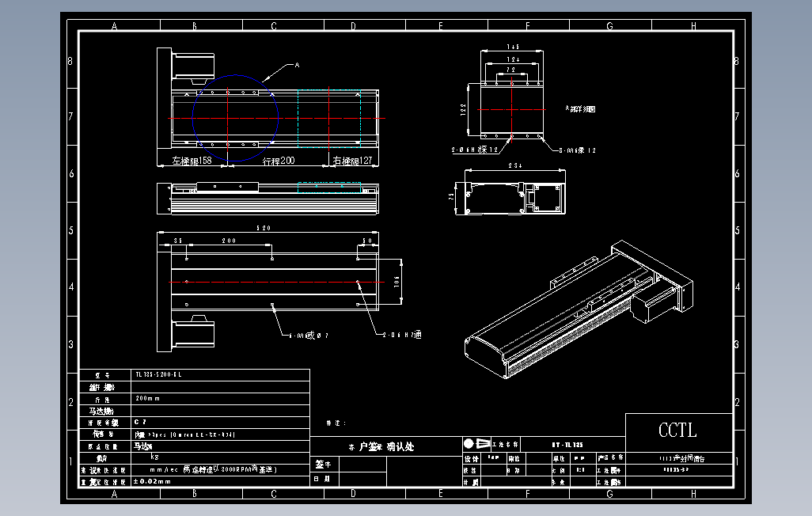The height and width of the screenshot is (516, 812).
Task: Select the "行程200" stroke dimension
Action: (x=279, y=161)
